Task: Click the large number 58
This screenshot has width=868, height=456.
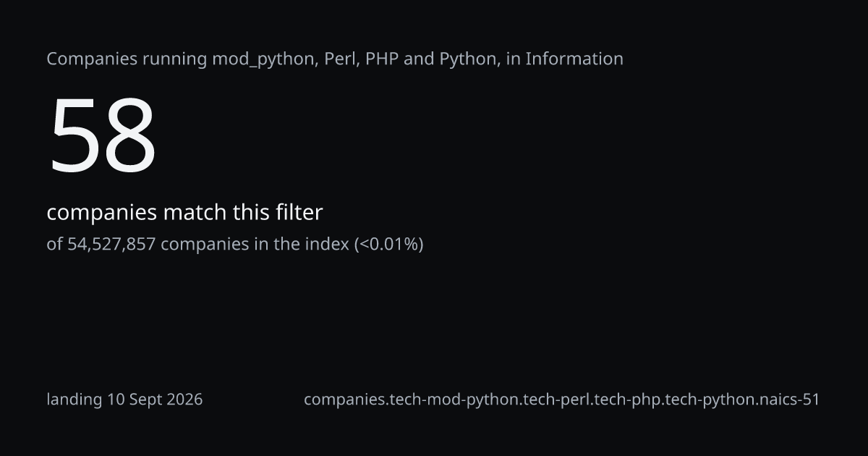Action: [103, 136]
